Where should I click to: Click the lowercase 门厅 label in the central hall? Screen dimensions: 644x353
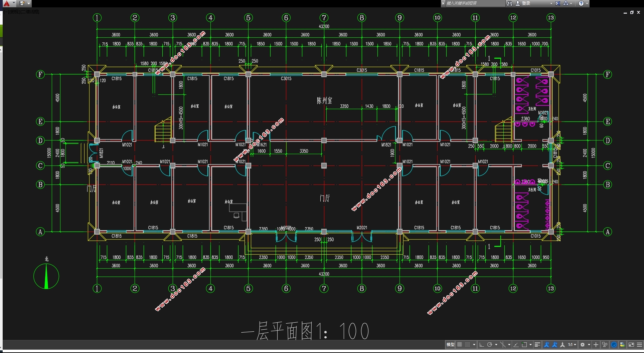(x=325, y=198)
